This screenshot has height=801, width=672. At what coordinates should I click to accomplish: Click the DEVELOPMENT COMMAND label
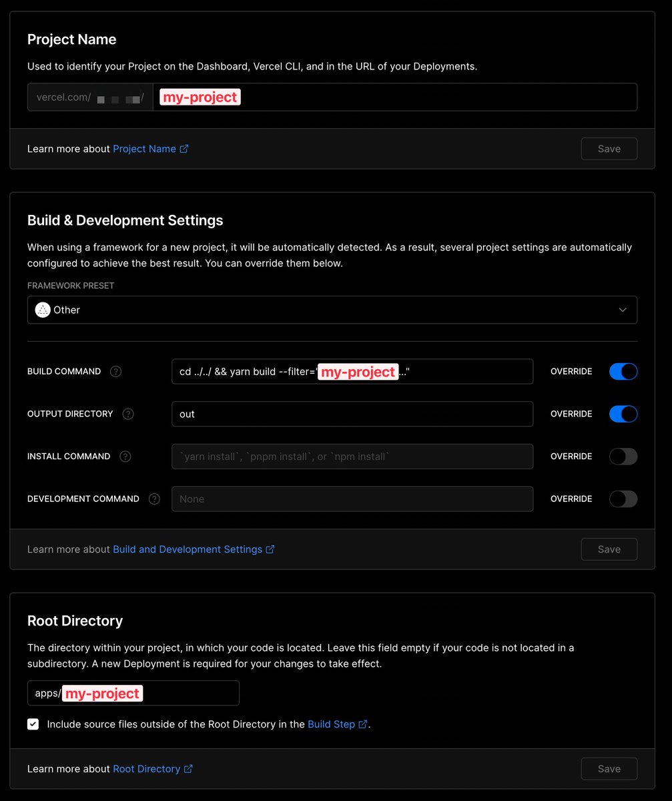[x=83, y=499]
